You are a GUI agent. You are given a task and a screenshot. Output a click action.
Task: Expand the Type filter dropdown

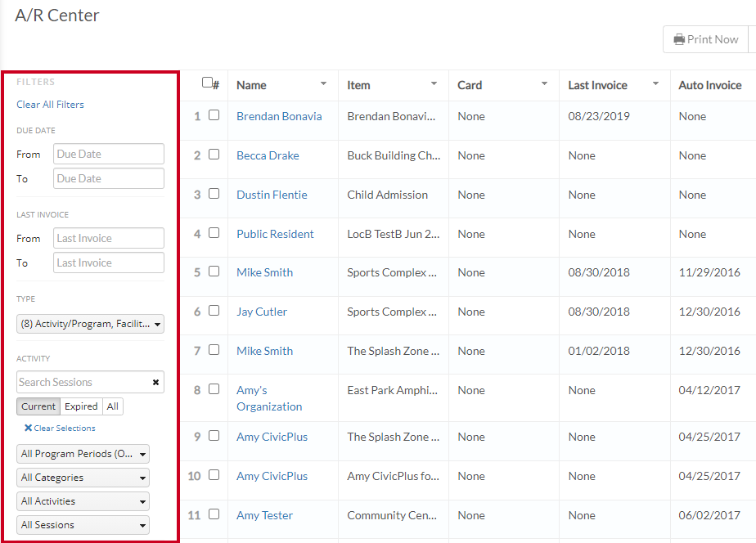coord(90,324)
